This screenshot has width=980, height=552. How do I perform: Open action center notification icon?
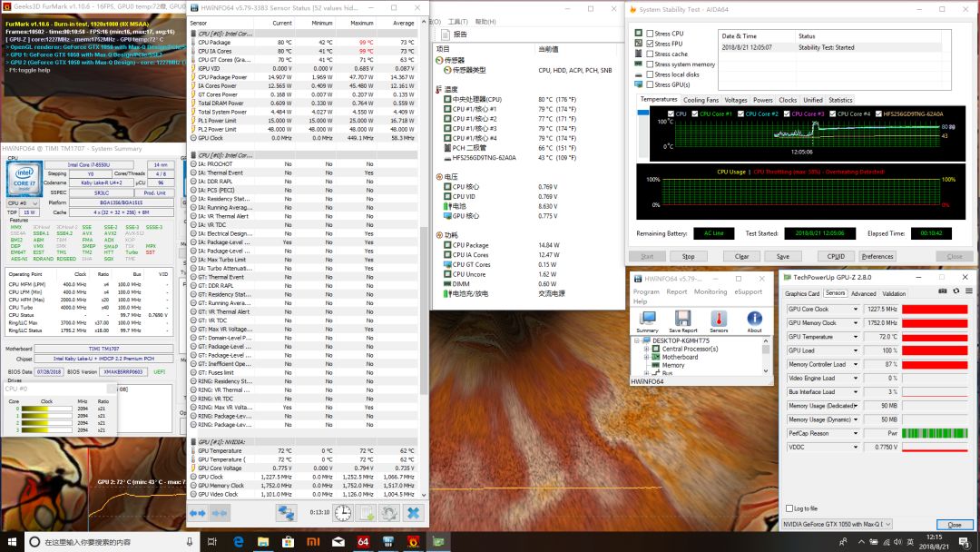coord(965,541)
